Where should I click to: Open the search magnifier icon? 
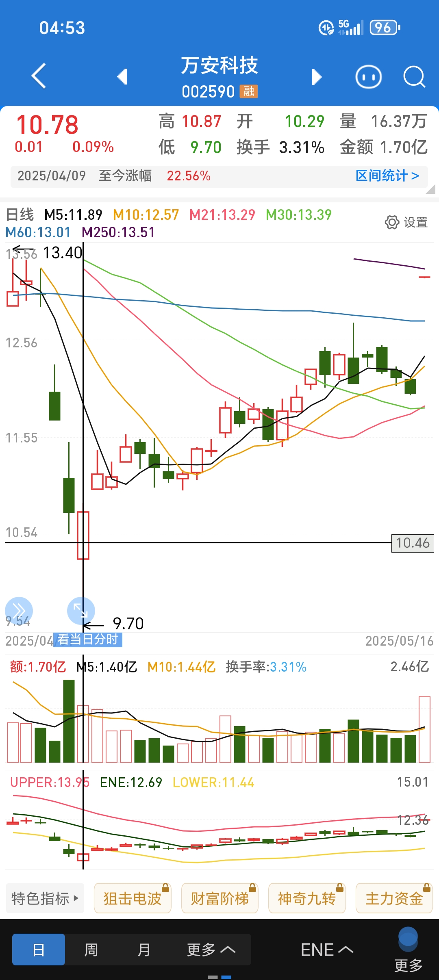414,77
